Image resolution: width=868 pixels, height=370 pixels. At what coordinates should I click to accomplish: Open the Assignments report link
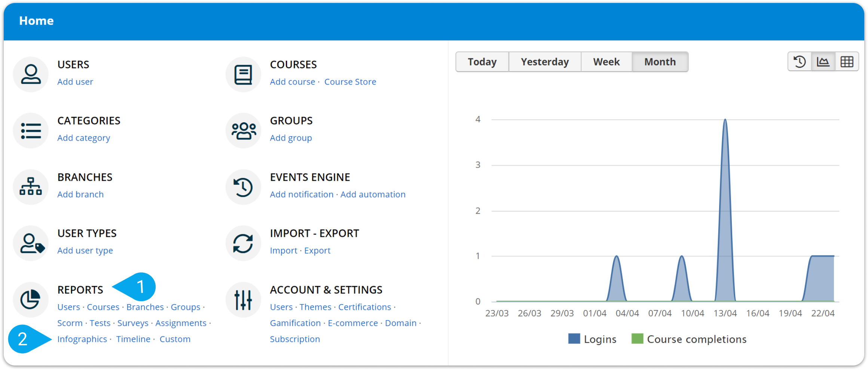click(181, 323)
